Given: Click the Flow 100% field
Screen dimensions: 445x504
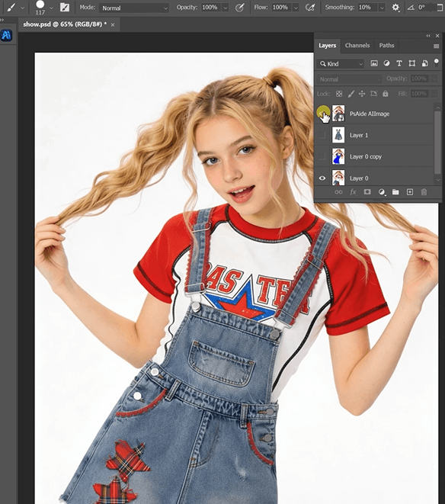Looking at the screenshot, I should (x=281, y=8).
